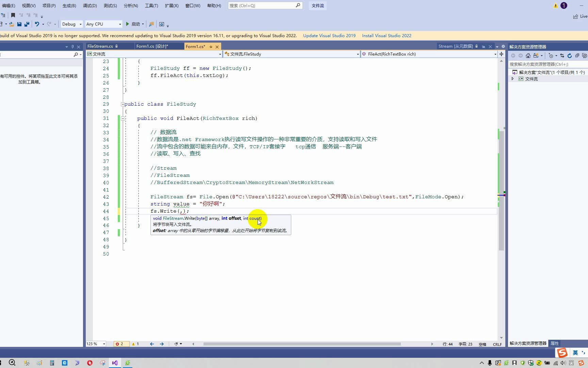Click the notifications warning icon
Image resolution: width=588 pixels, height=368 pixels.
(x=555, y=6)
